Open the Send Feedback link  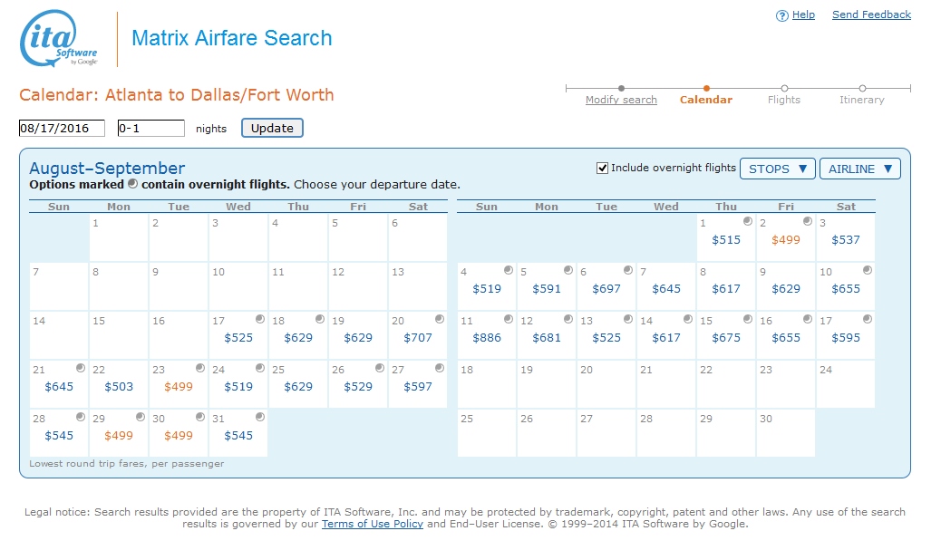[x=871, y=14]
